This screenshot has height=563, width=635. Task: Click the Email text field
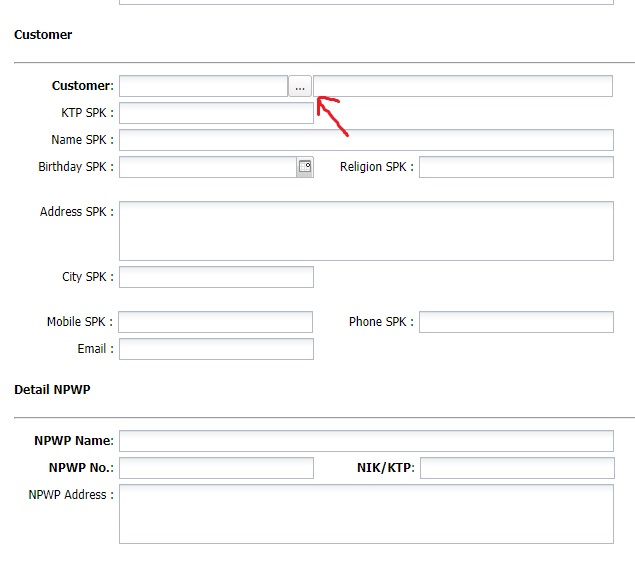click(x=216, y=349)
